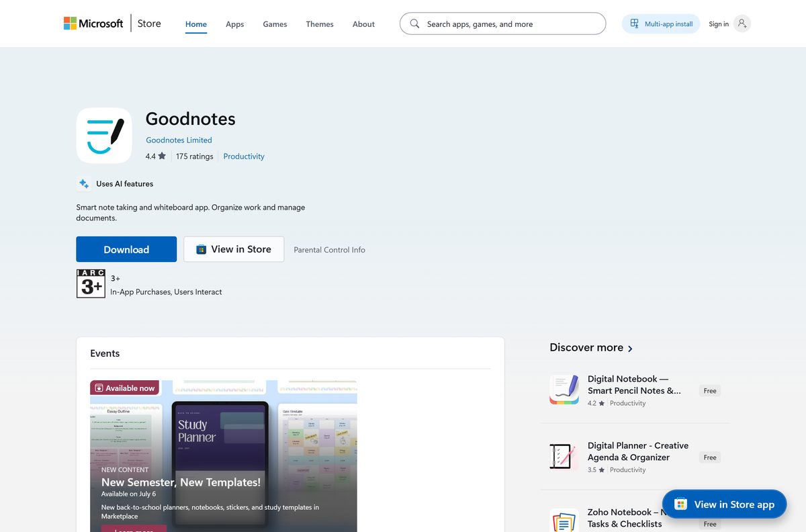This screenshot has width=806, height=532.
Task: Click the View in Store app floating button
Action: (724, 504)
